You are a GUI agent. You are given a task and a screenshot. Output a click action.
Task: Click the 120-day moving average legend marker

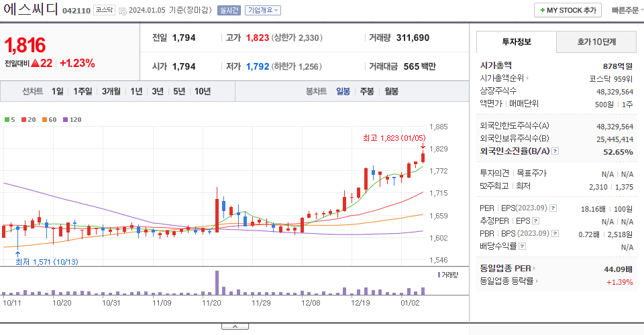pyautogui.click(x=65, y=120)
